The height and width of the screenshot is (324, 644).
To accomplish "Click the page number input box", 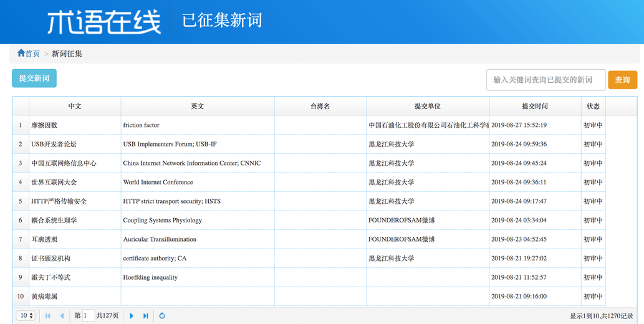I will (x=89, y=315).
